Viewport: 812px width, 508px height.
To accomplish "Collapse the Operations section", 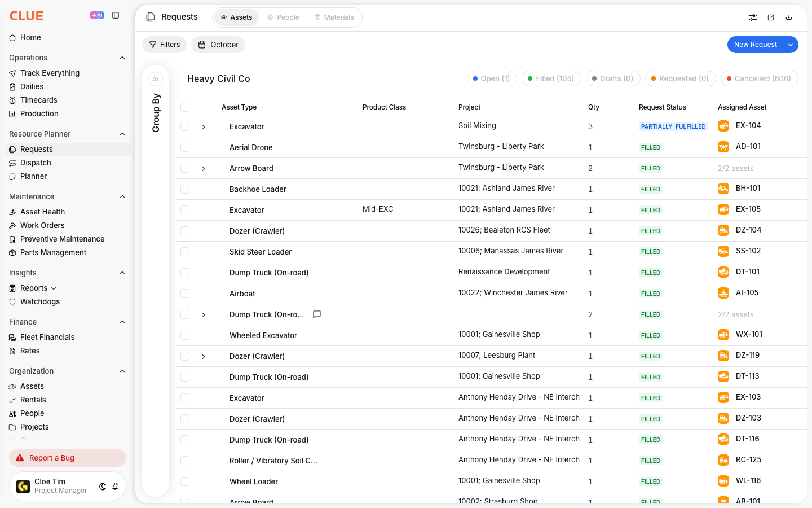I will (x=122, y=58).
